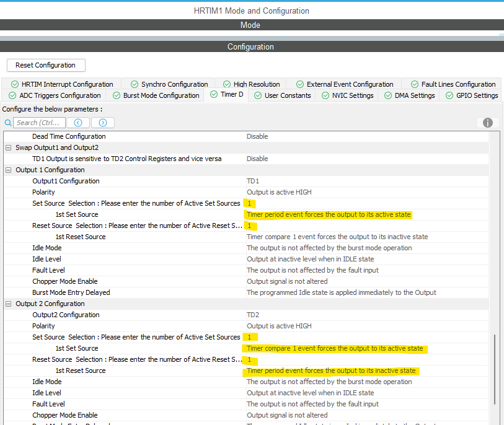Select the Dead Time Configuration label

(69, 136)
